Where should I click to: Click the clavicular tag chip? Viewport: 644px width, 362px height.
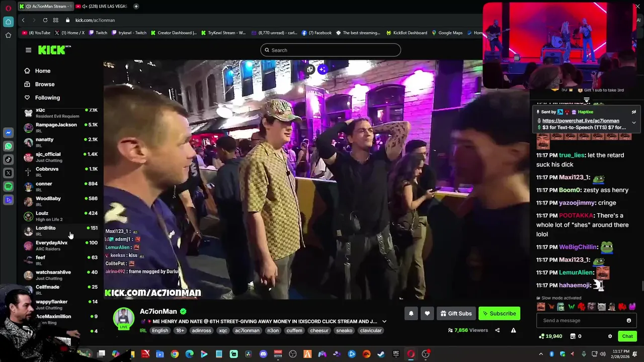point(371,330)
